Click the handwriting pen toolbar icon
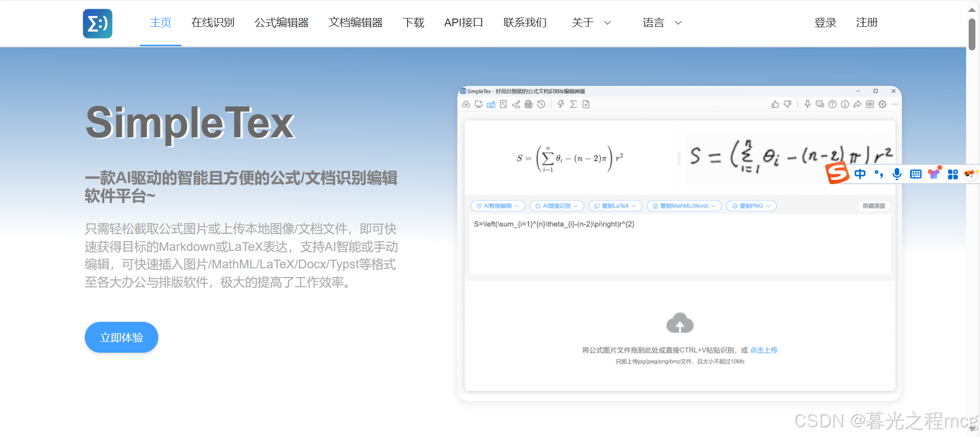 tap(516, 104)
